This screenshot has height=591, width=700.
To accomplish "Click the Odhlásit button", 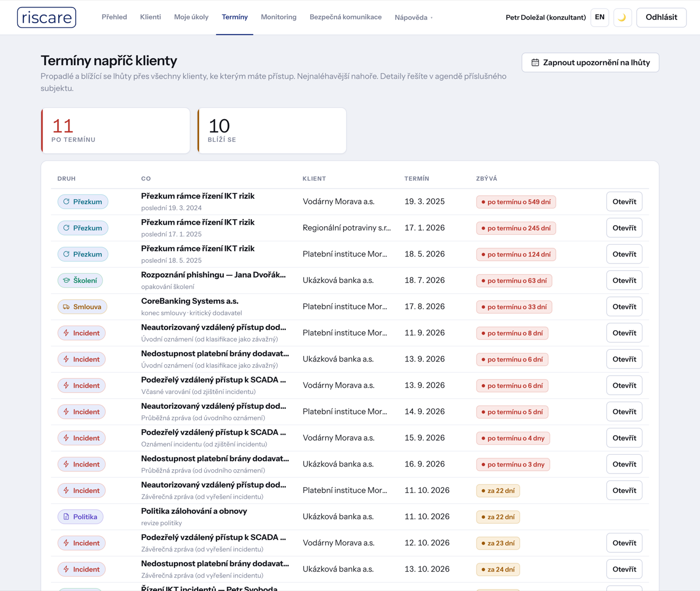I will pyautogui.click(x=661, y=17).
